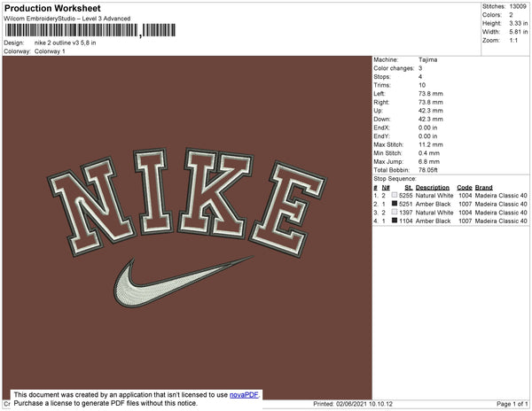Screen dimensions: 532x411
Task: Click the Colorway 1 value
Action: point(50,51)
